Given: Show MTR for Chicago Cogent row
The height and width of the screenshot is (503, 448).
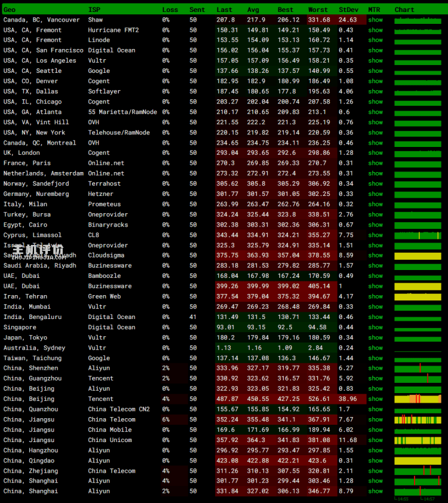Looking at the screenshot, I should coord(375,102).
